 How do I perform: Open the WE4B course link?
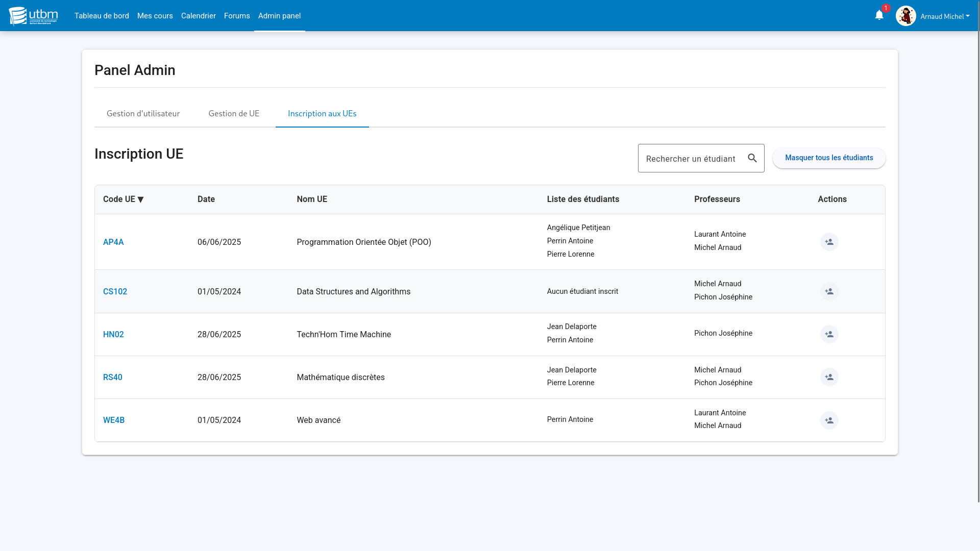(x=113, y=420)
